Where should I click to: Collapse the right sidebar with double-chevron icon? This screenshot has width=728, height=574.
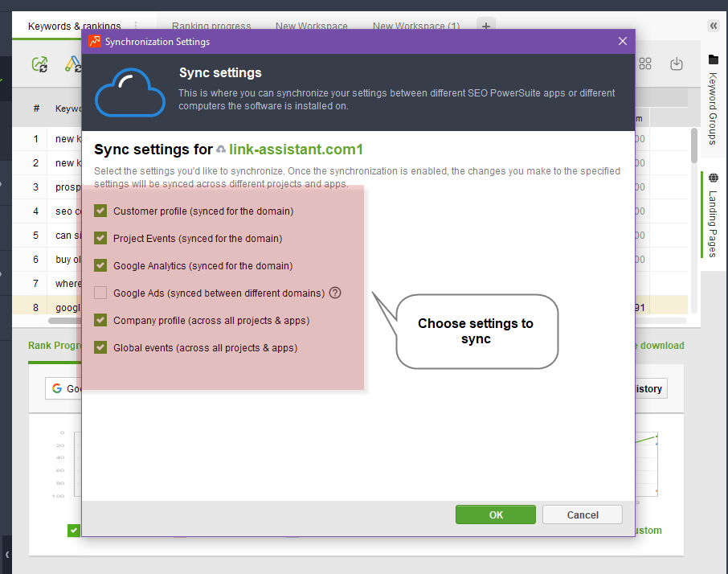coord(714,26)
